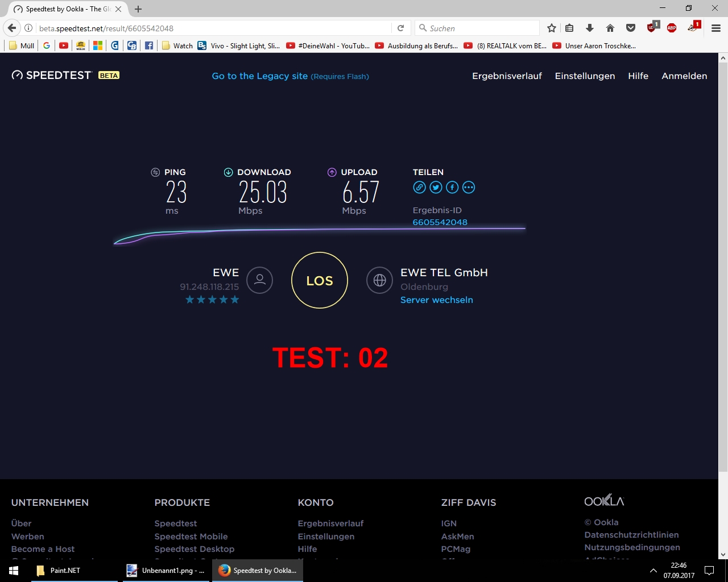Viewport: 728px width, 582px height.
Task: Open the Watch bookmarks folder
Action: pos(177,45)
